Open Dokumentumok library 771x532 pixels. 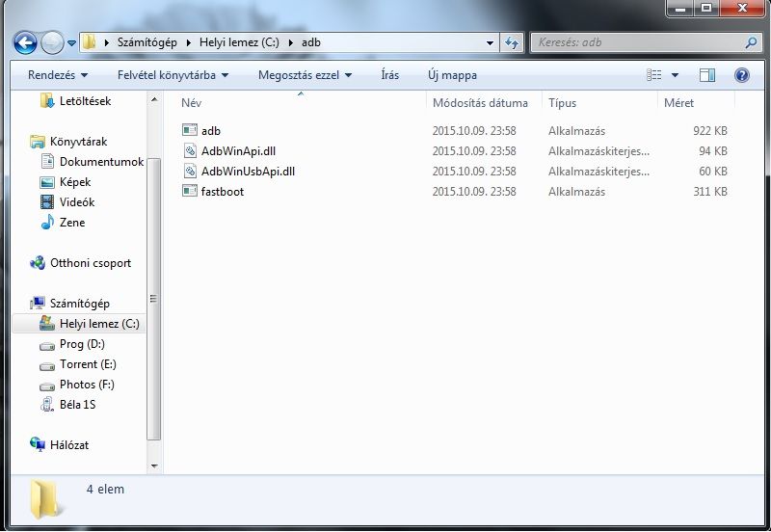point(102,162)
